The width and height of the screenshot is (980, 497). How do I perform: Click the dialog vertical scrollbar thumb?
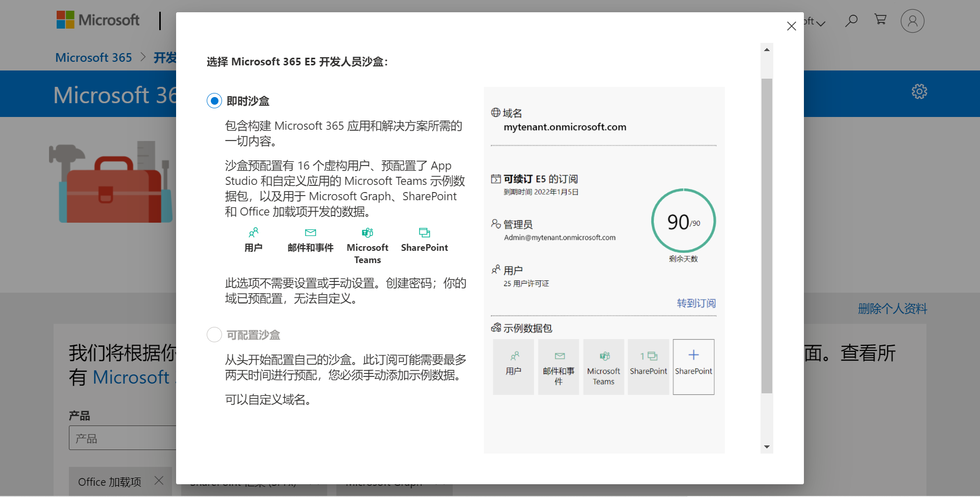pyautogui.click(x=767, y=236)
